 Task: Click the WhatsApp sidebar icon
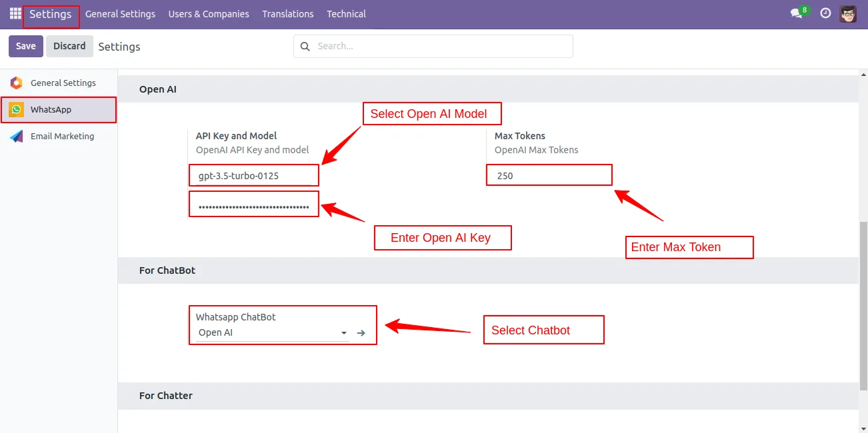coord(16,109)
